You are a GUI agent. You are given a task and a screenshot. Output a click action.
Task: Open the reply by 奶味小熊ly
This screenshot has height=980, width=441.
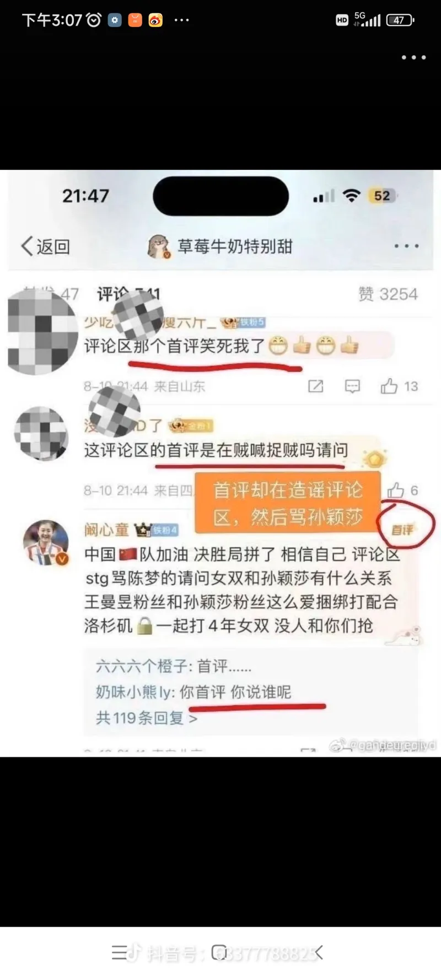193,692
